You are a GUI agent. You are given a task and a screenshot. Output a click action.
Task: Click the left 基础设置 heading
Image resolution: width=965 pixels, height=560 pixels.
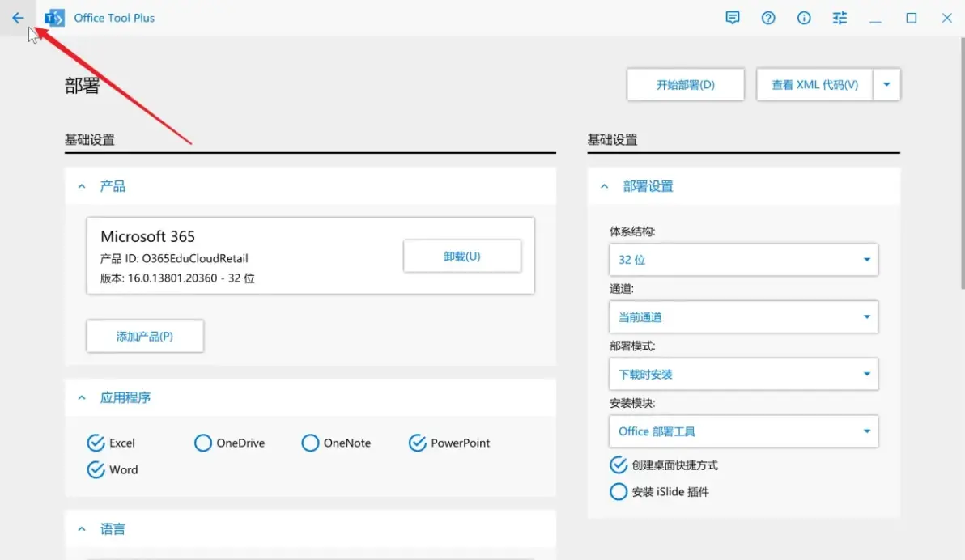(90, 140)
